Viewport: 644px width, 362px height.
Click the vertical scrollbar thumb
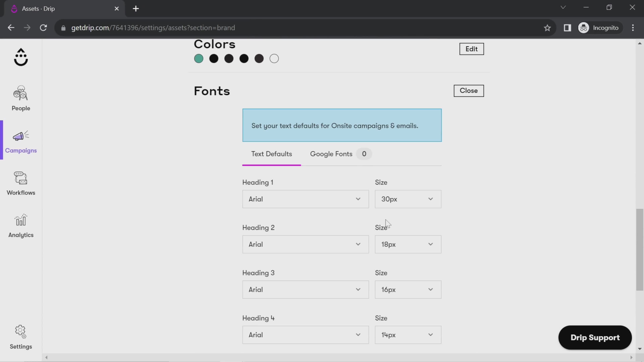[639, 250]
